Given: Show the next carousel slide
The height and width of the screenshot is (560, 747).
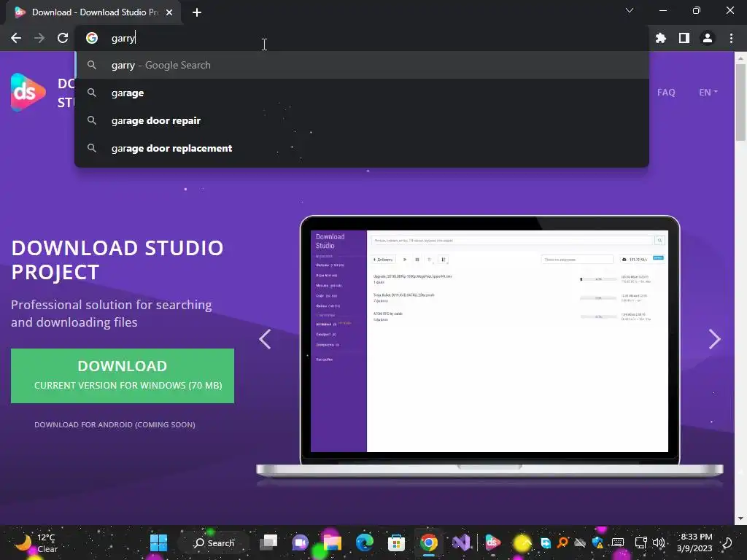Looking at the screenshot, I should click(715, 339).
